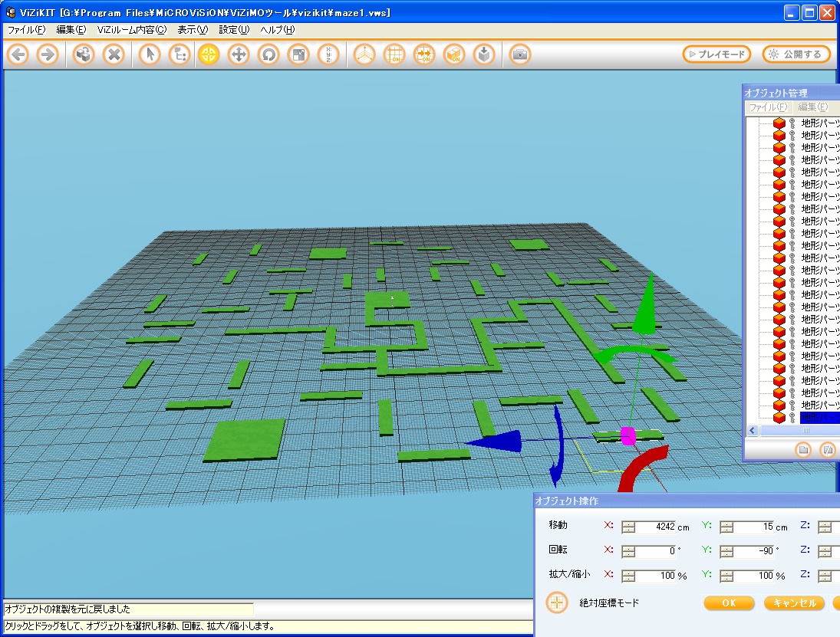Image resolution: width=840 pixels, height=637 pixels.
Task: Click the stepper for 移動 X value
Action: [x=628, y=527]
